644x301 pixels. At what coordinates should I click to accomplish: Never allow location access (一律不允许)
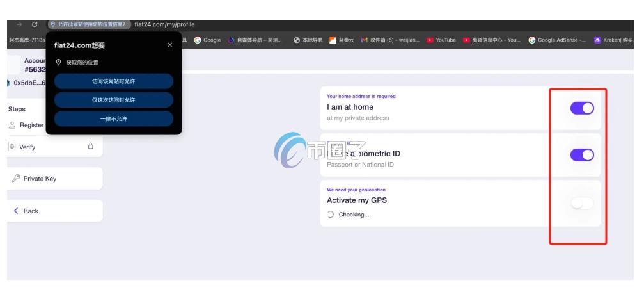[x=113, y=118]
